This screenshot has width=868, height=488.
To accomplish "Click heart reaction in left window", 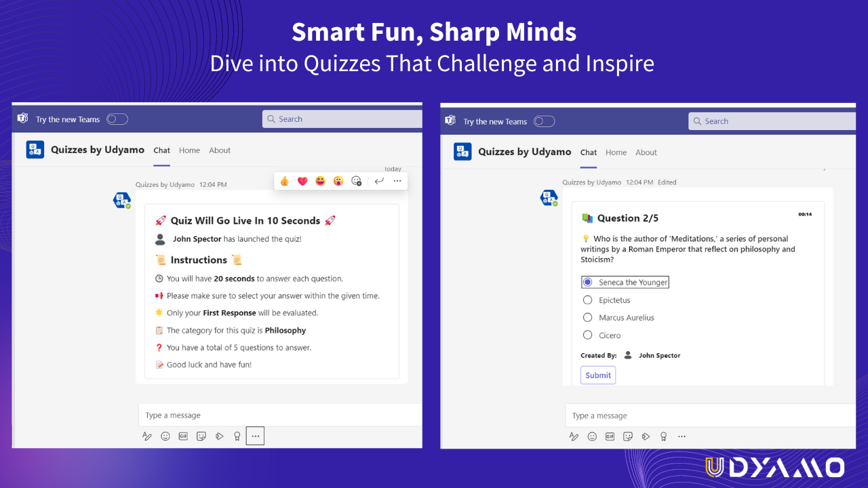I will click(x=302, y=181).
